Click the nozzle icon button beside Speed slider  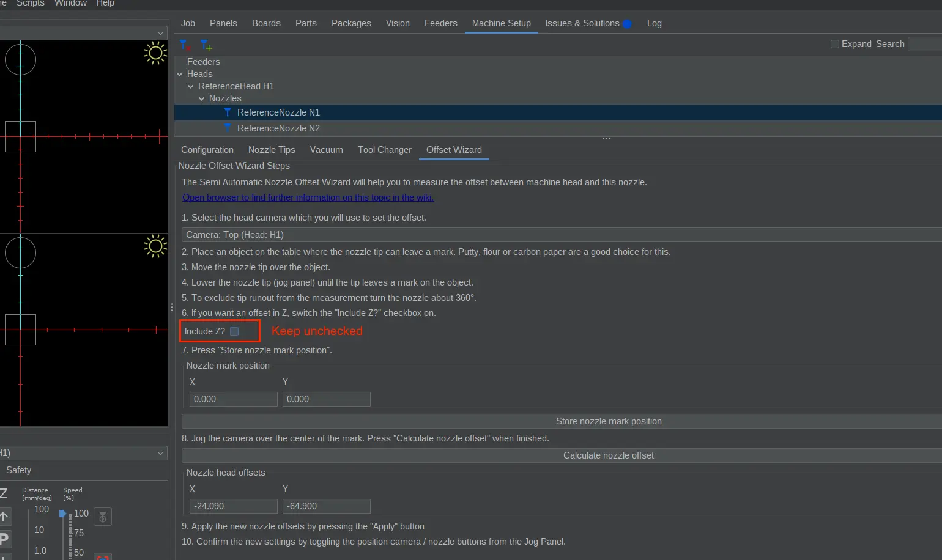(102, 517)
